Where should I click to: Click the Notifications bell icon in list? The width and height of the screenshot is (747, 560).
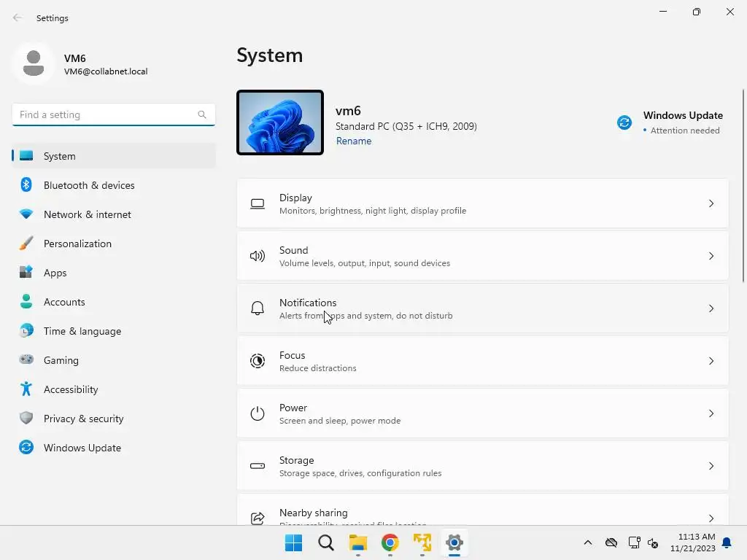(258, 308)
